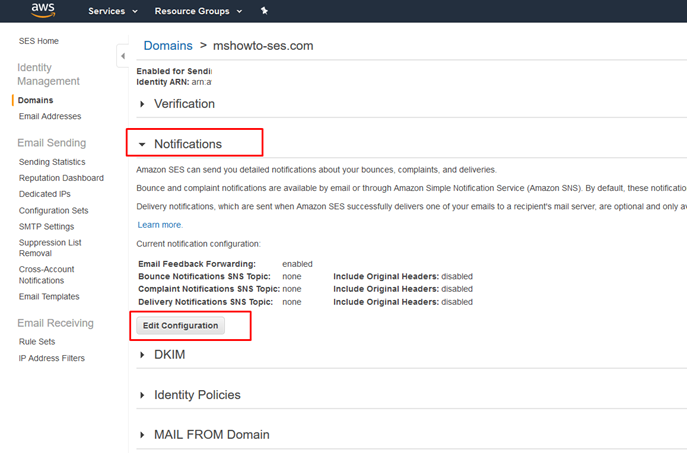Open Email Templates page
The width and height of the screenshot is (687, 453).
[49, 297]
